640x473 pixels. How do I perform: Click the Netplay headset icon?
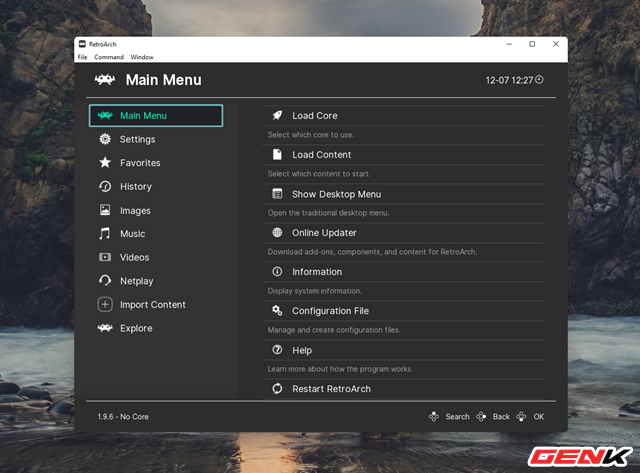[105, 280]
